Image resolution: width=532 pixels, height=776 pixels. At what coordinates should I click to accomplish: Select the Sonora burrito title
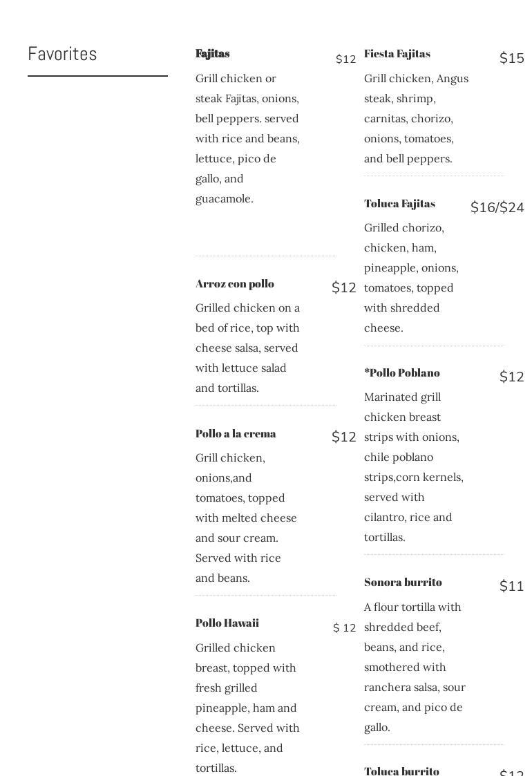(x=403, y=582)
